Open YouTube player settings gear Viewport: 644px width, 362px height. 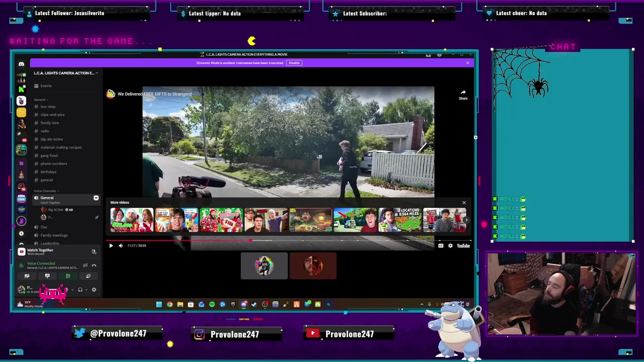pyautogui.click(x=450, y=246)
